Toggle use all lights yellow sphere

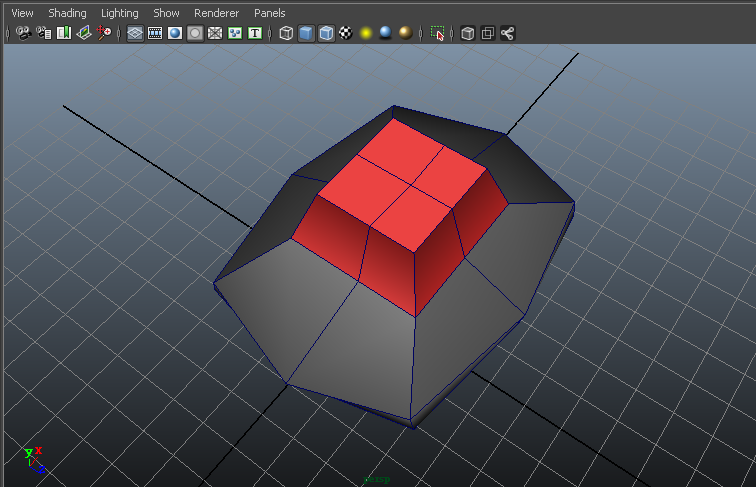(366, 33)
